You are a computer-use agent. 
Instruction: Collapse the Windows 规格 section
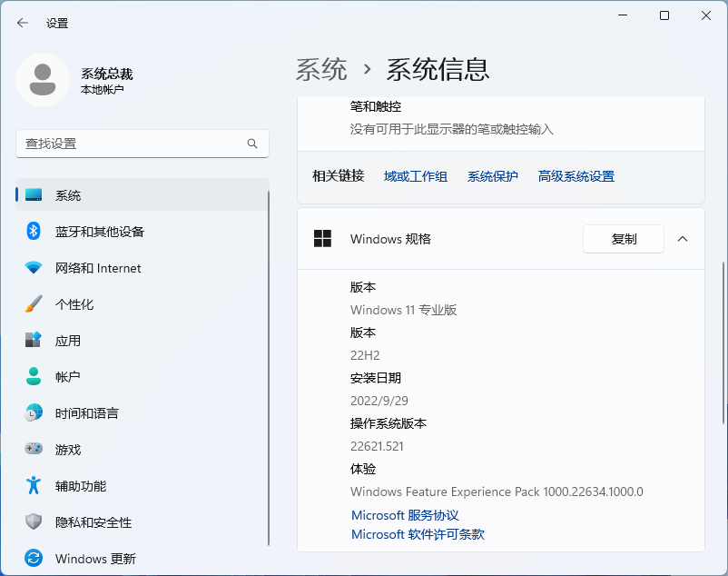point(684,239)
